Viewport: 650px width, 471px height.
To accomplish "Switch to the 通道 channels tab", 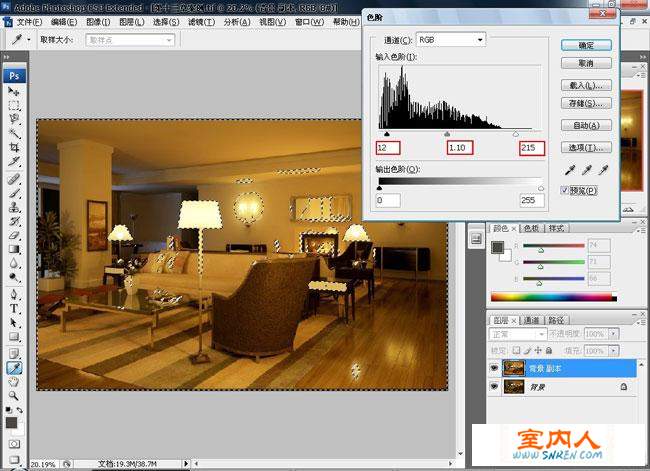I will [531, 320].
